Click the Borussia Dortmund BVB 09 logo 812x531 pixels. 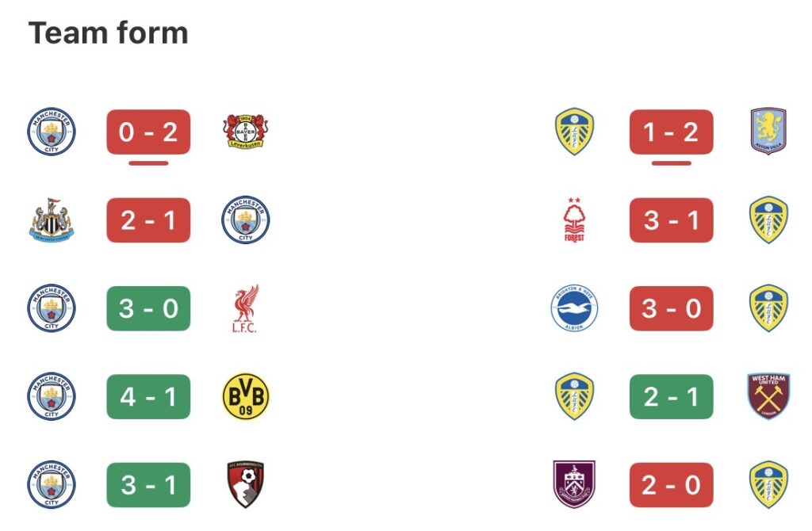click(x=245, y=396)
